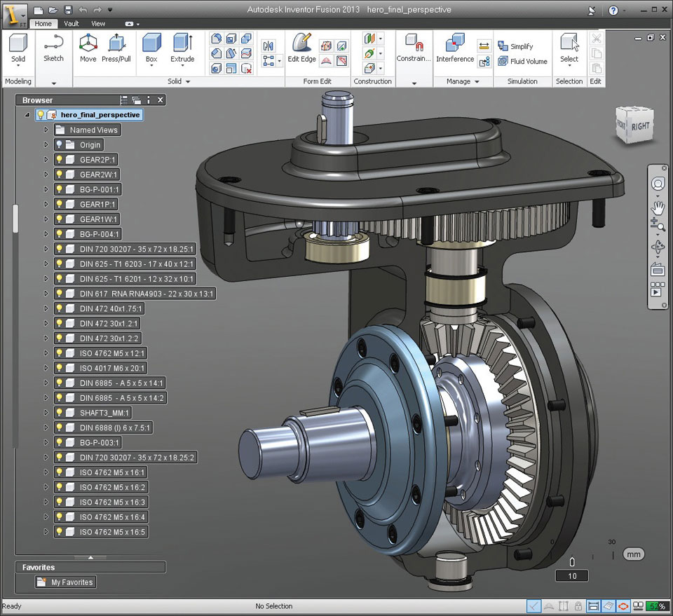Expand the Solid panel dropdown arrow
Screen dimensions: 673x616
click(189, 82)
